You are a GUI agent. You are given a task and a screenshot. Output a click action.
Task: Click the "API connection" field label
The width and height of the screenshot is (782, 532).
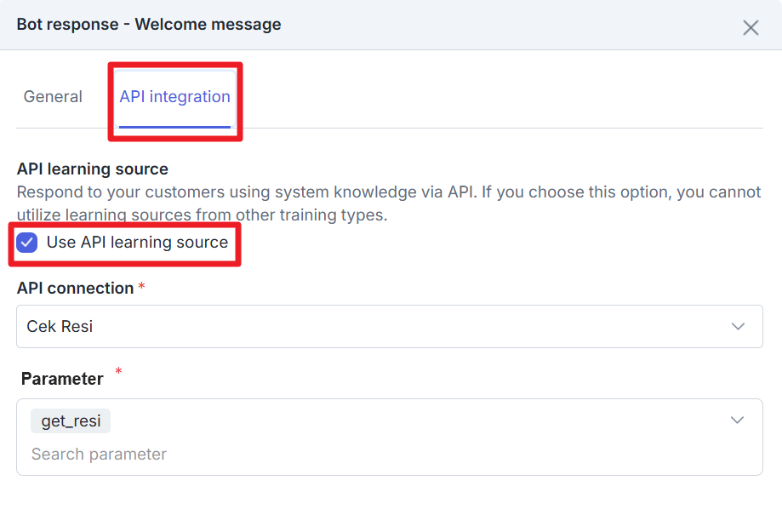[x=75, y=289]
